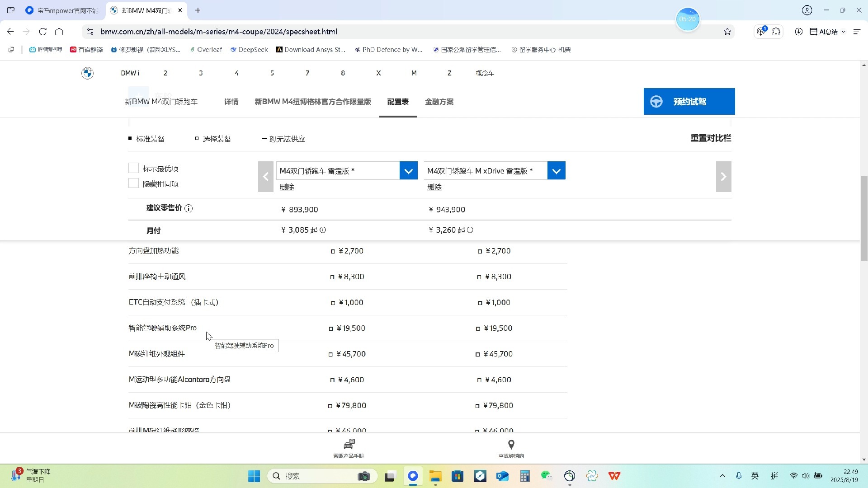Open the date and time in taskbar
This screenshot has width=868, height=488.
point(844,476)
